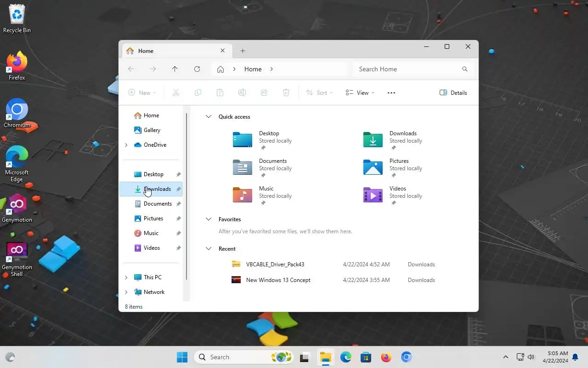Open Task View on the taskbar
This screenshot has width=588, height=368.
304,357
